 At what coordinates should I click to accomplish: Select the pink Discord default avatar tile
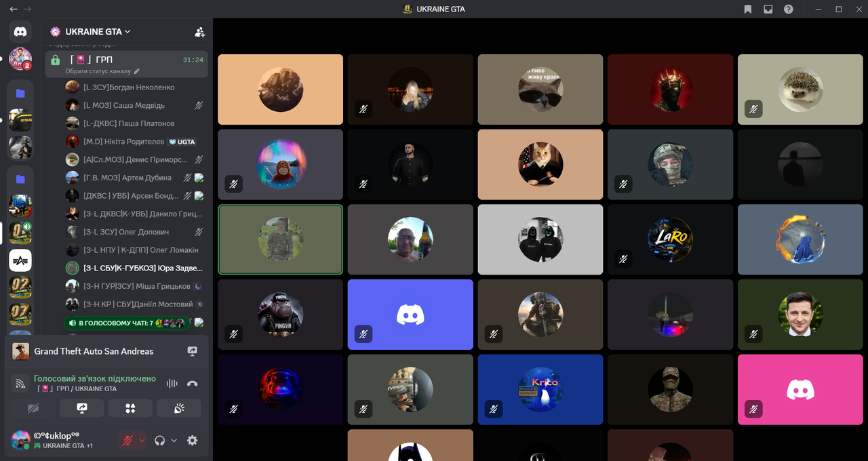coord(800,390)
